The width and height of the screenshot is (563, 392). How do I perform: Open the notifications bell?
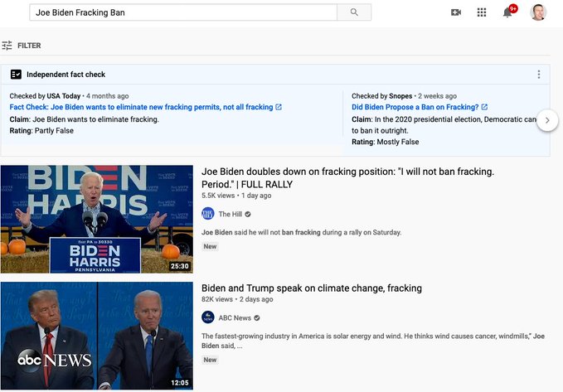[x=507, y=12]
